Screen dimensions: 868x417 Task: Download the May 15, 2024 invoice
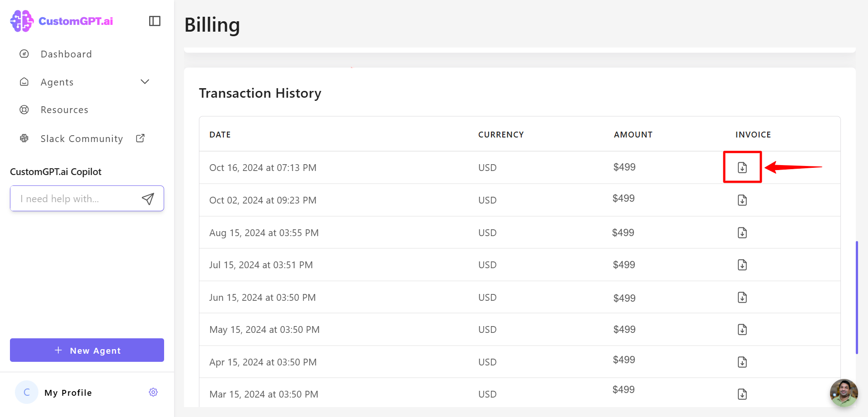tap(742, 329)
